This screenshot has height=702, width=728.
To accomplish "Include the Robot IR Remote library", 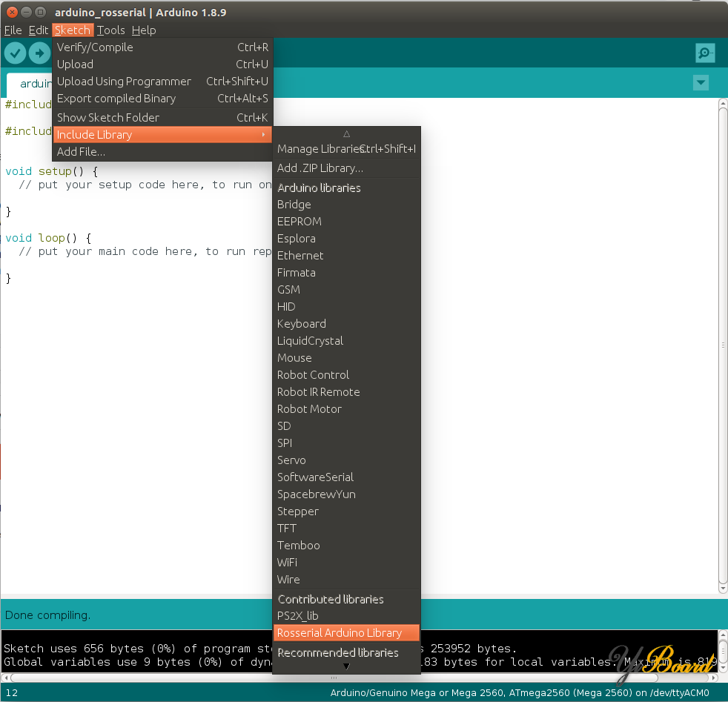I will (x=346, y=392).
